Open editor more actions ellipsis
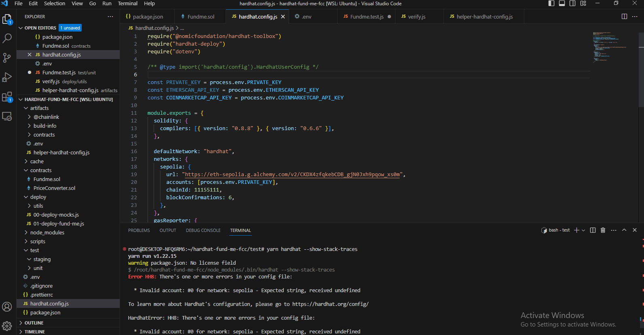This screenshot has height=335, width=644. (635, 17)
